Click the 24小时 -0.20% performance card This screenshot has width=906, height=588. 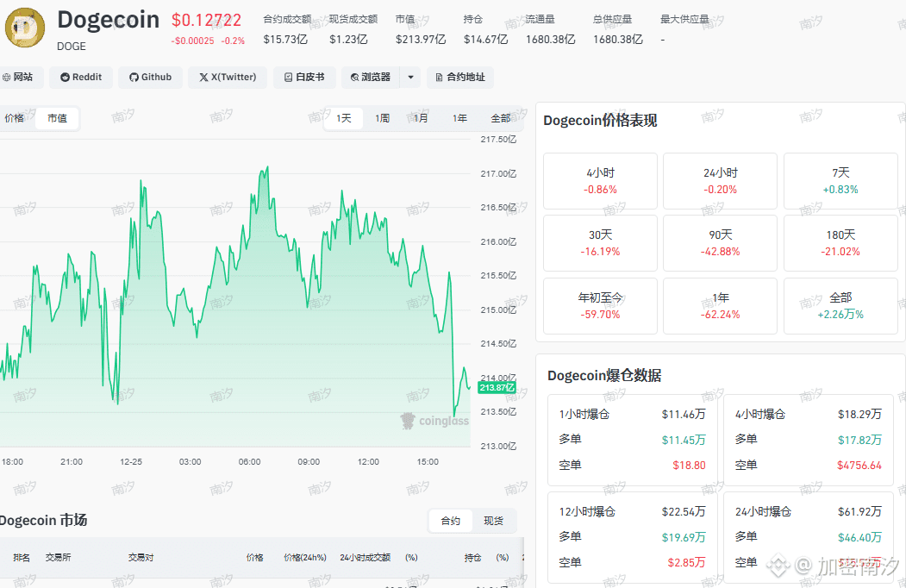720,181
